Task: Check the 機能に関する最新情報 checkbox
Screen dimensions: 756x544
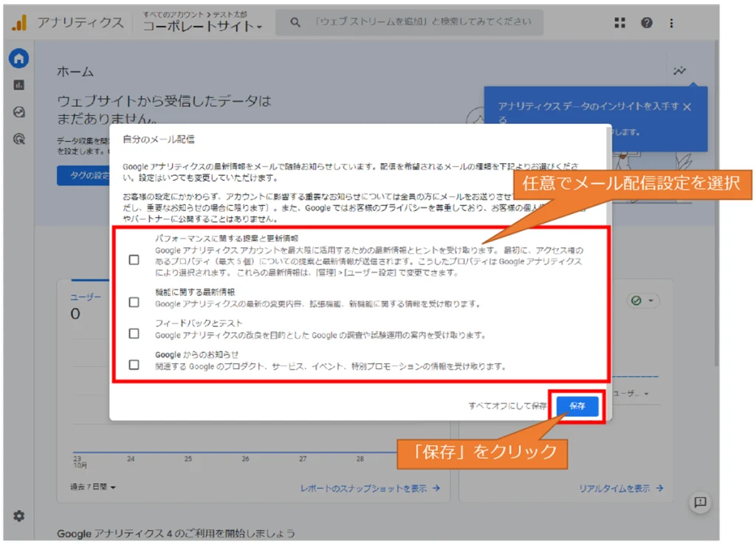Action: click(x=134, y=302)
